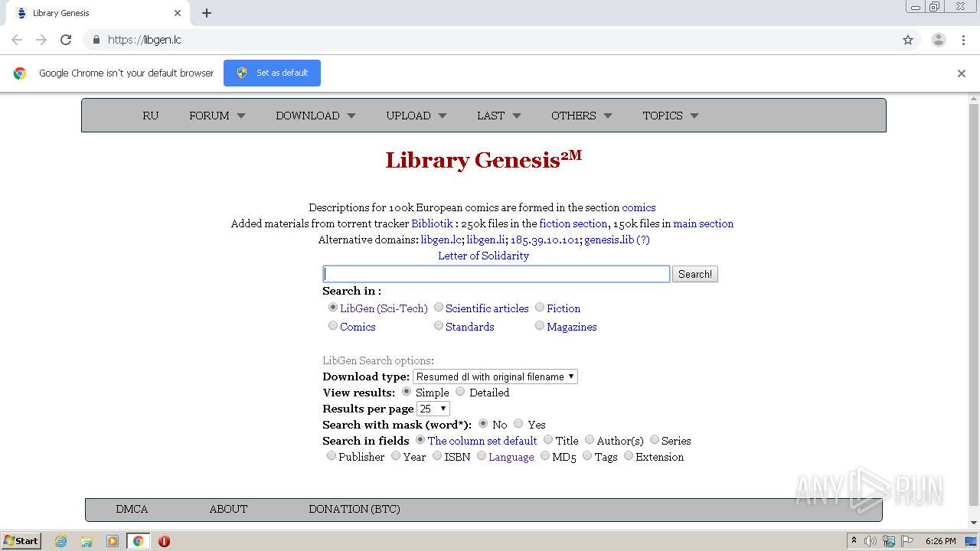Click the Language field link
This screenshot has width=980, height=551.
(x=511, y=457)
